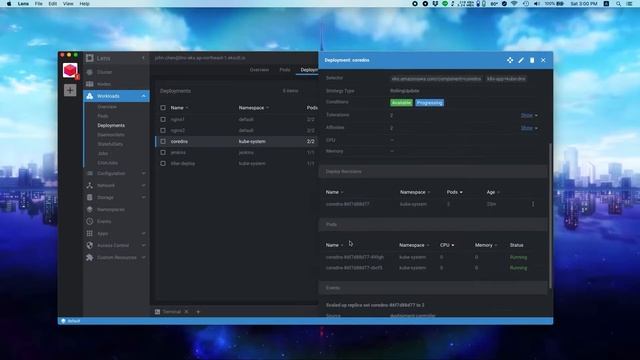The height and width of the screenshot is (360, 640).
Task: Sort deployments list by Namespace column
Action: tap(253, 108)
